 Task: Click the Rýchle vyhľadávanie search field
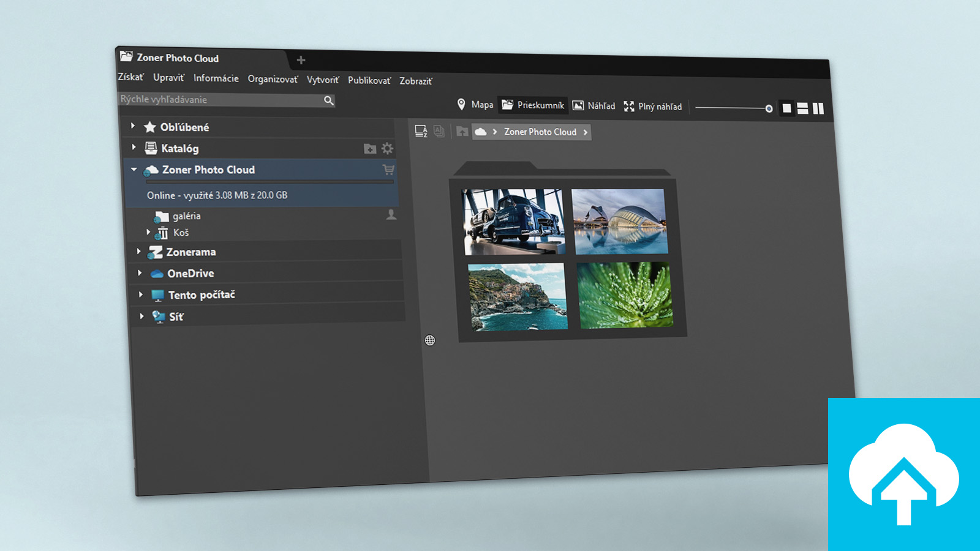[219, 99]
